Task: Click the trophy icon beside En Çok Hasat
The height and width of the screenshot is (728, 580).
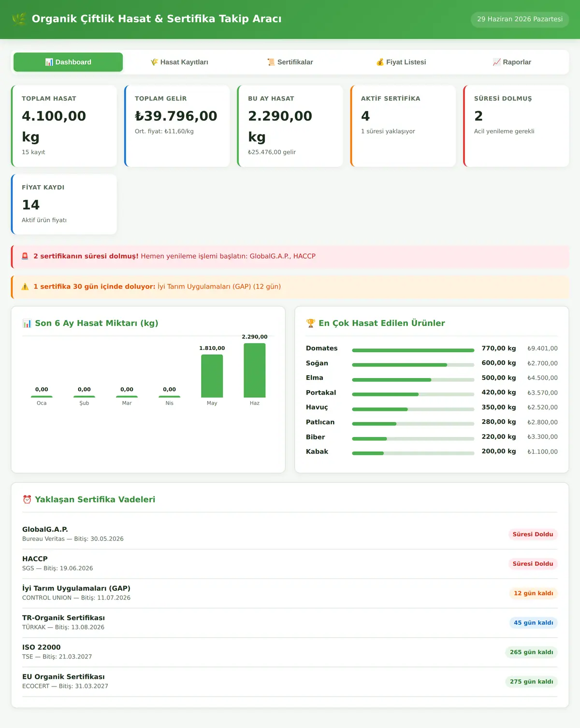Action: 311,323
